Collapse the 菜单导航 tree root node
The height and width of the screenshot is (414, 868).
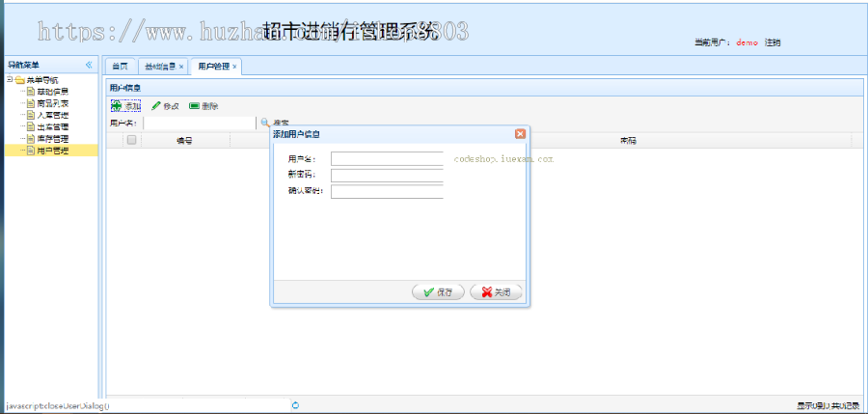10,79
